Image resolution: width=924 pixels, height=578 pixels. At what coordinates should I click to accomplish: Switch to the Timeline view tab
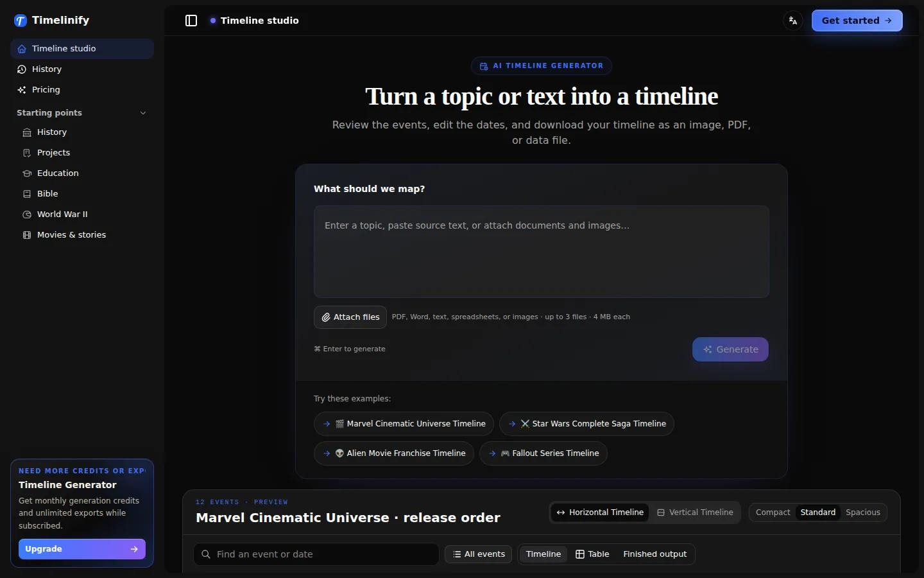click(x=543, y=554)
